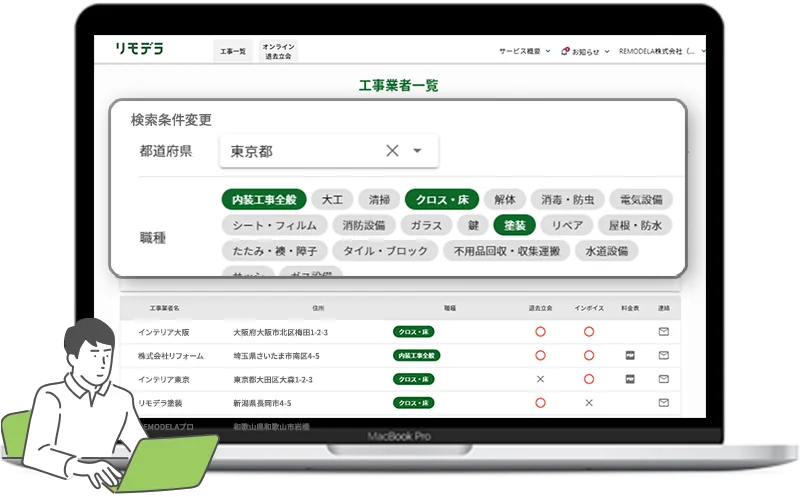This screenshot has height=497, width=800.
Task: Click クロス・床 tag in リモデラ塗装 row
Action: click(x=413, y=403)
